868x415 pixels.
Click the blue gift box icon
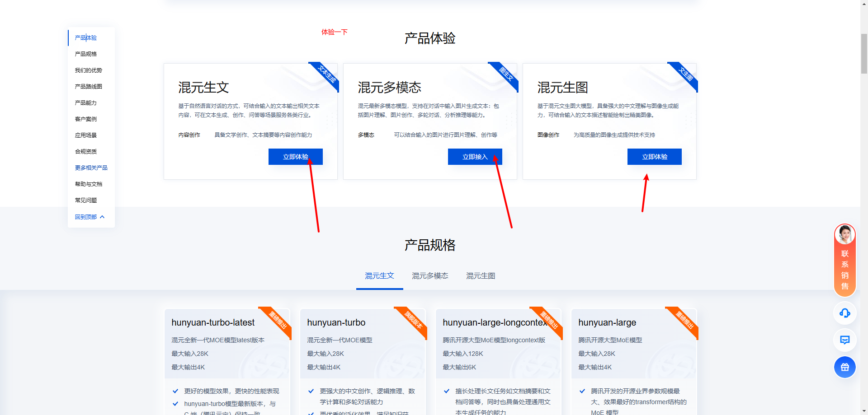pos(844,367)
